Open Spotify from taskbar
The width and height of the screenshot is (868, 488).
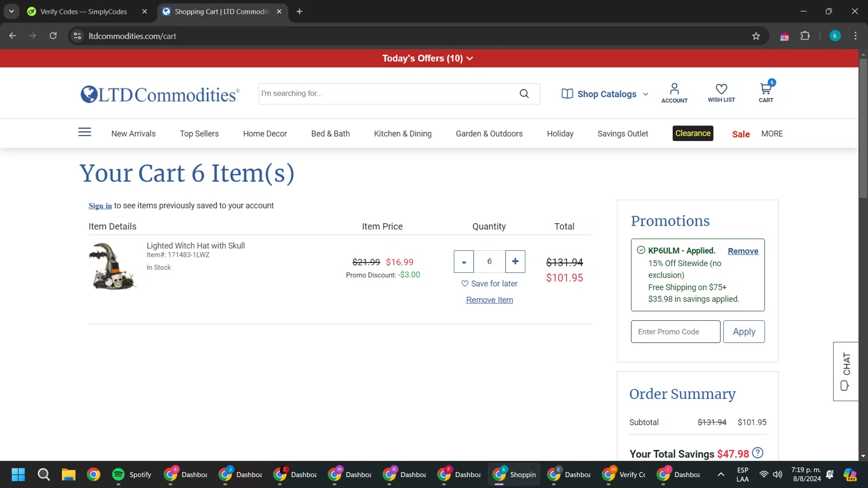[x=132, y=475]
